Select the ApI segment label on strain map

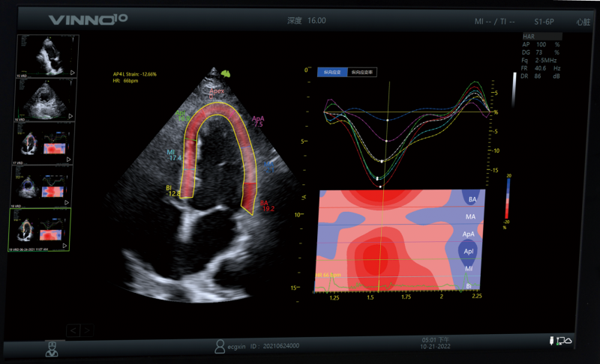(x=469, y=252)
